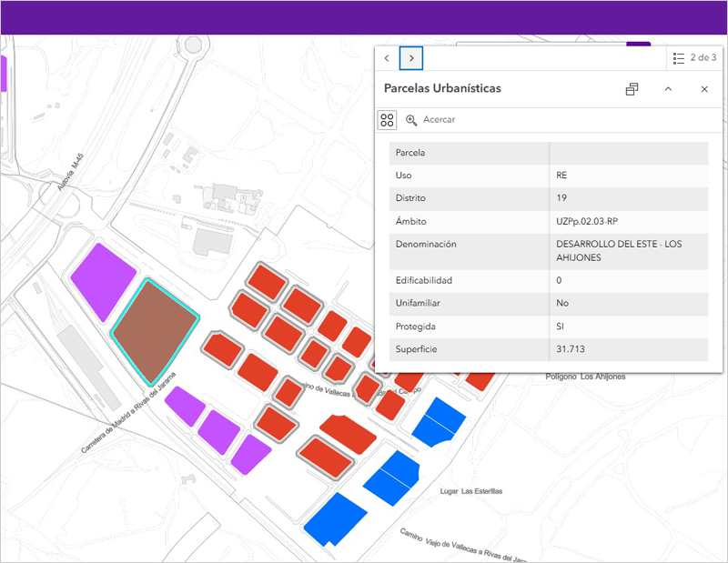Close the Parcelas Urbanísticas popup

[704, 89]
